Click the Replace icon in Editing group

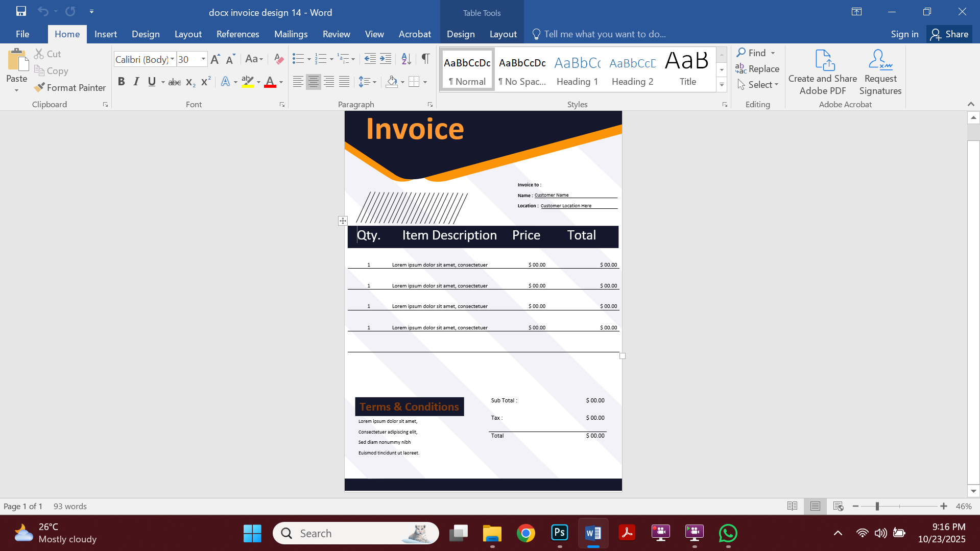coord(758,68)
